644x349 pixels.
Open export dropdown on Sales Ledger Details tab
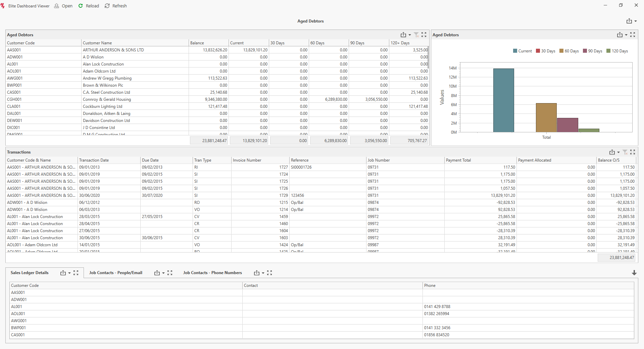click(69, 273)
